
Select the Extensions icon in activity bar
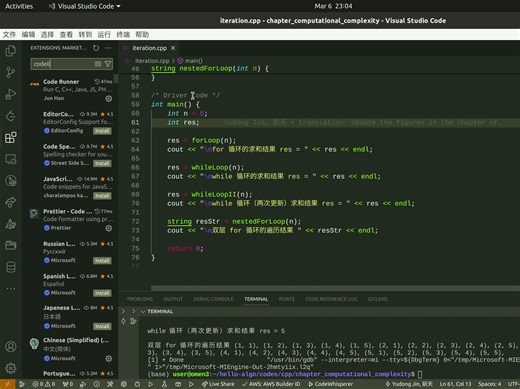coord(11,137)
